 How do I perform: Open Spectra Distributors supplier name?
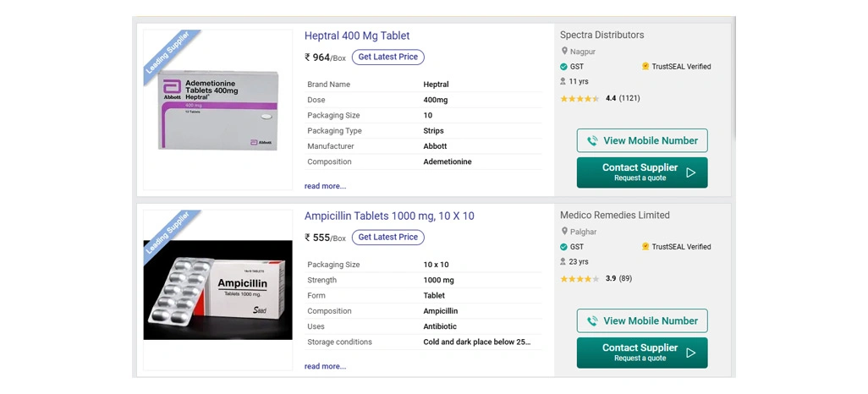click(x=602, y=35)
